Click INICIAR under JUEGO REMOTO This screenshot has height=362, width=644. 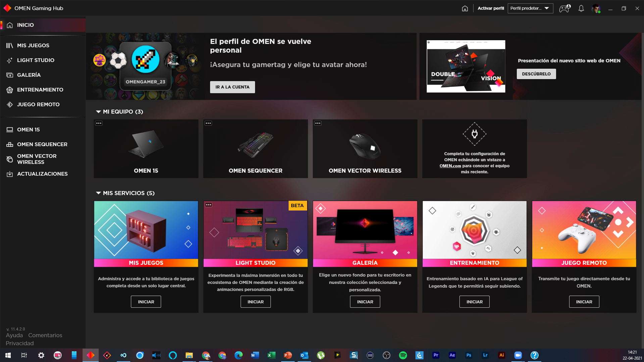pyautogui.click(x=584, y=302)
